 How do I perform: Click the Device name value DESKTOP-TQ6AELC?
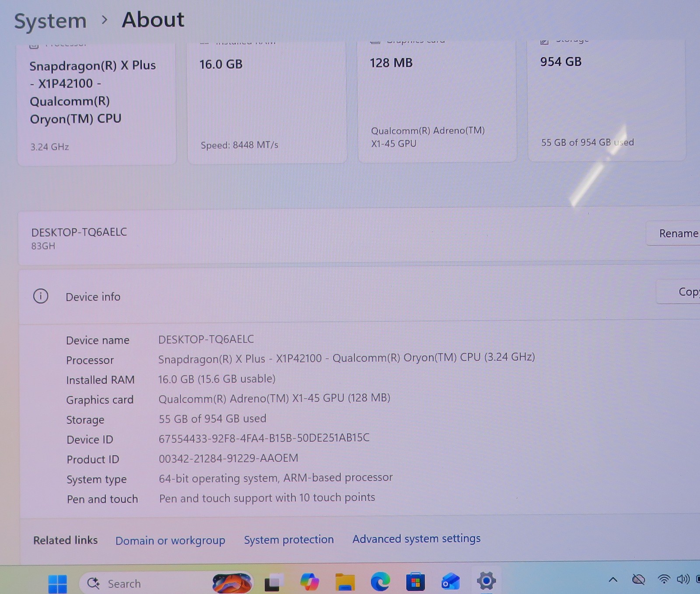206,339
